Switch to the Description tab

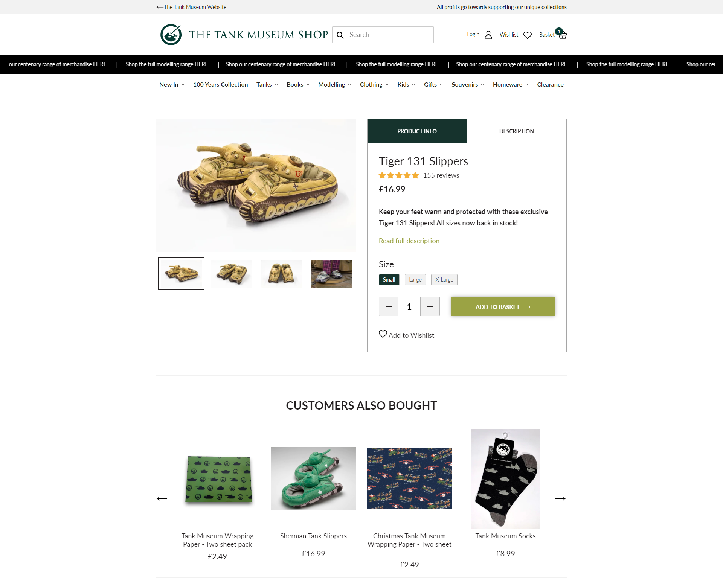(517, 131)
